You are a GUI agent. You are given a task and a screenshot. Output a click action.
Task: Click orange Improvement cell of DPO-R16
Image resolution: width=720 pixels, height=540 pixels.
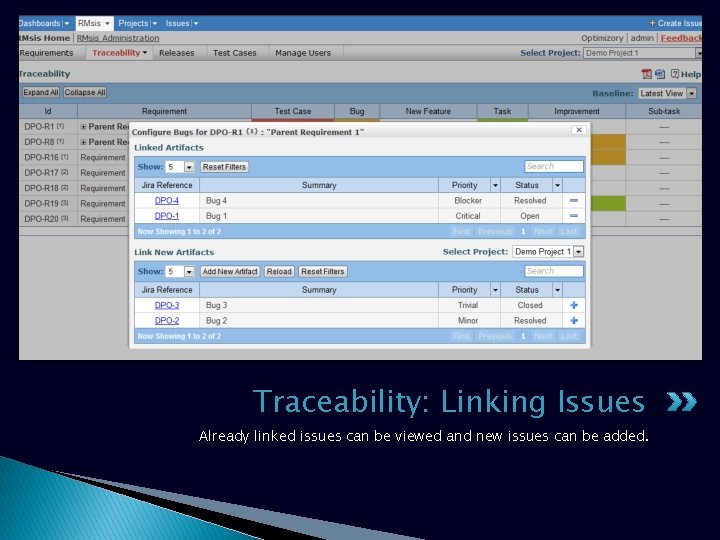(x=608, y=158)
